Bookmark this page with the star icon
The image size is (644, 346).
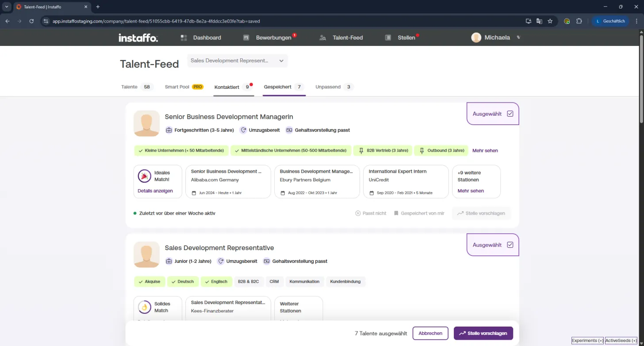[550, 21]
